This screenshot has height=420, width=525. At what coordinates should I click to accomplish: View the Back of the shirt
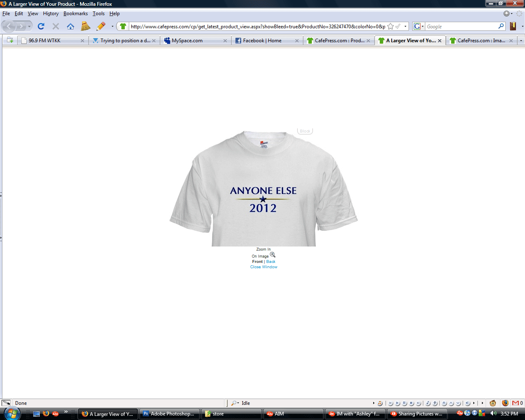pyautogui.click(x=271, y=262)
